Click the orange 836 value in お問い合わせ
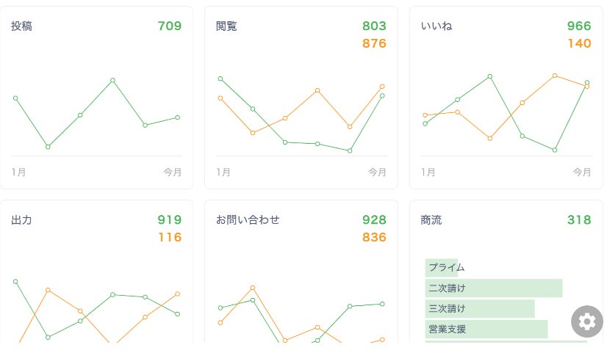Image resolution: width=607 pixels, height=364 pixels. (x=374, y=237)
